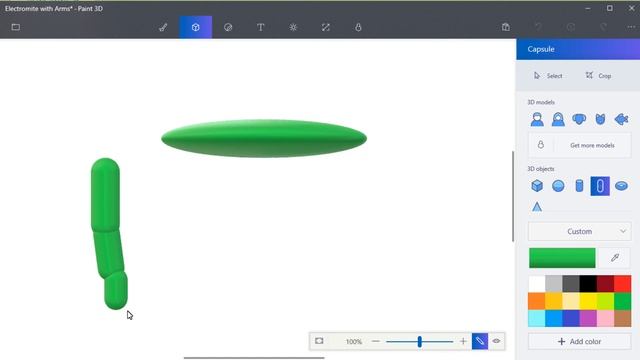
Task: Redo the last action
Action: coord(603,27)
